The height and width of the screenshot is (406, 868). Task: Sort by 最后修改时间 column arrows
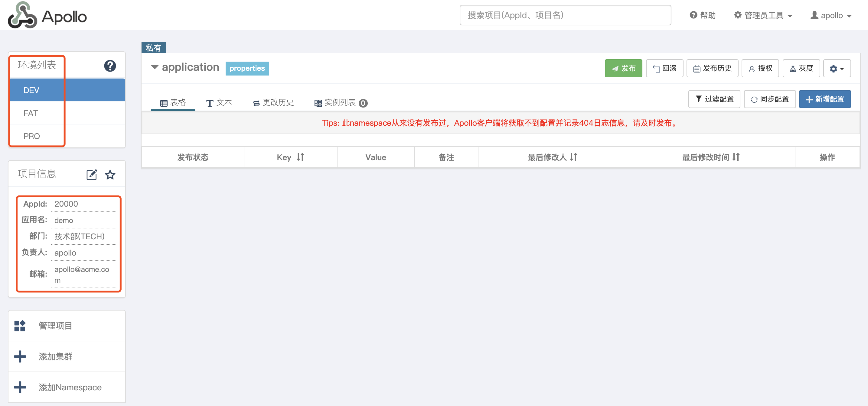coord(736,157)
